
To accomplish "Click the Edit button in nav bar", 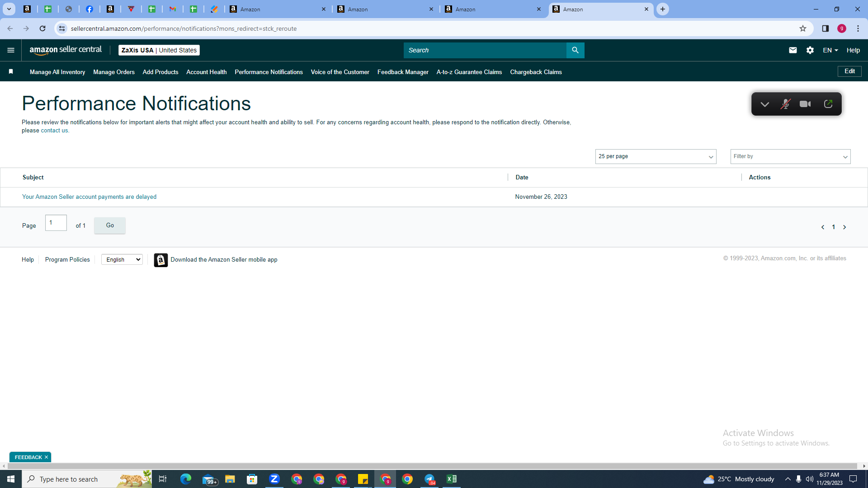I will coord(849,71).
